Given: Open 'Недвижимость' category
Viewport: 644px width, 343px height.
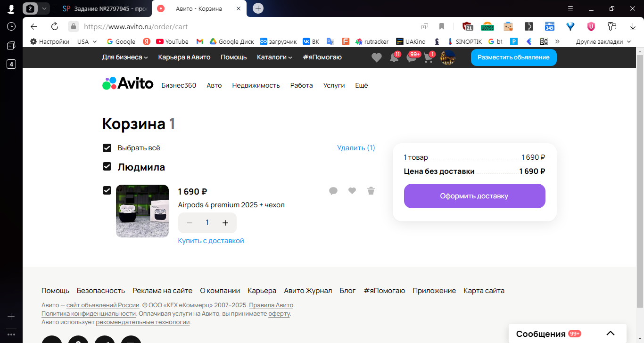Looking at the screenshot, I should tap(256, 85).
